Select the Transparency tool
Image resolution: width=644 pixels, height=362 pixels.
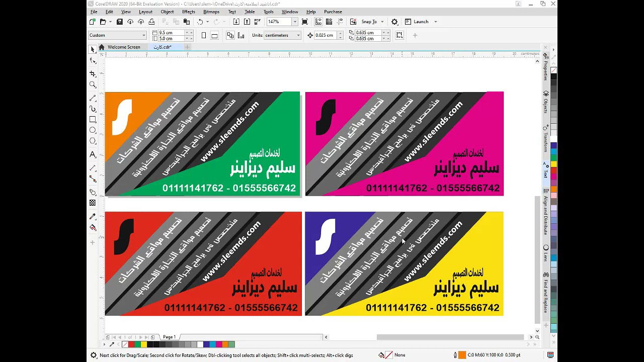click(93, 203)
